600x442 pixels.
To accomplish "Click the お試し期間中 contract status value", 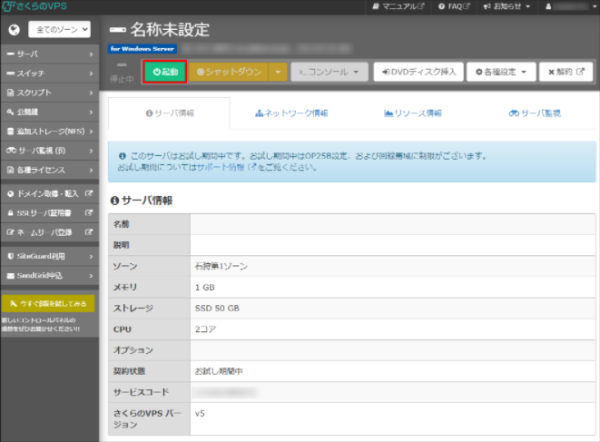I will (218, 371).
